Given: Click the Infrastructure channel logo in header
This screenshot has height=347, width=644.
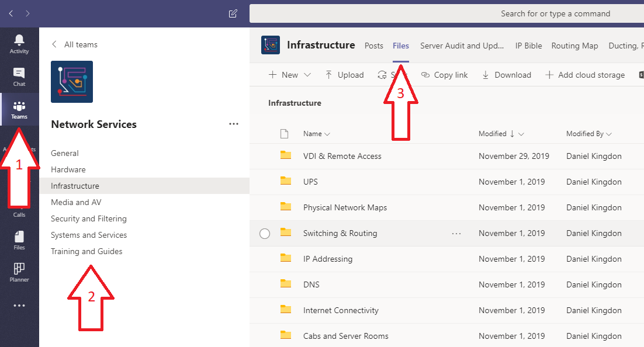Looking at the screenshot, I should click(x=271, y=45).
